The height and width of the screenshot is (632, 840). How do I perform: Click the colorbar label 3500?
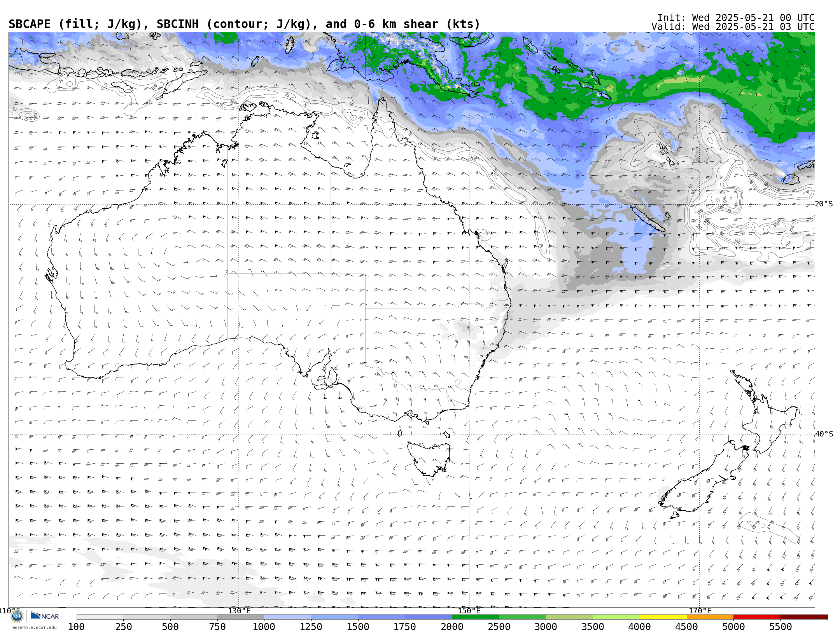coord(593,627)
